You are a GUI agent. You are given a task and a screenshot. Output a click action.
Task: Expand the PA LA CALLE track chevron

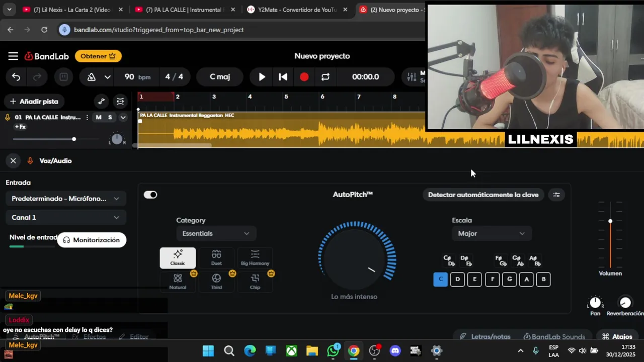click(x=123, y=117)
